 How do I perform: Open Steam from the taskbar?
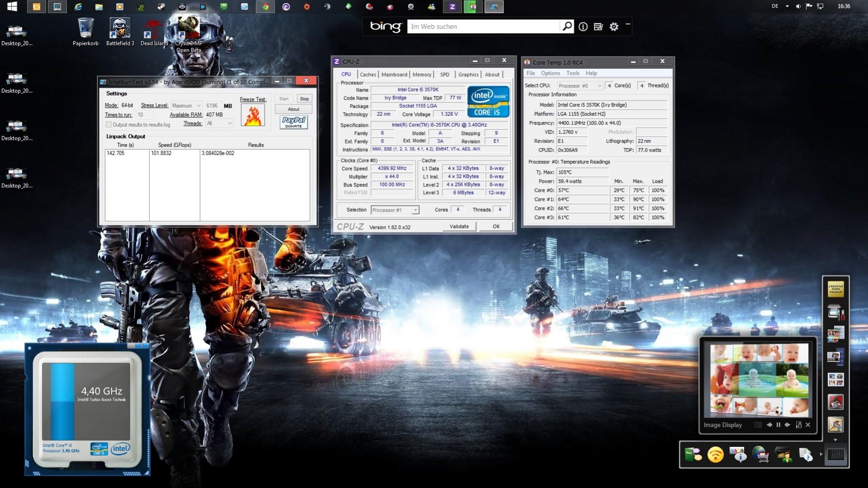(161, 7)
